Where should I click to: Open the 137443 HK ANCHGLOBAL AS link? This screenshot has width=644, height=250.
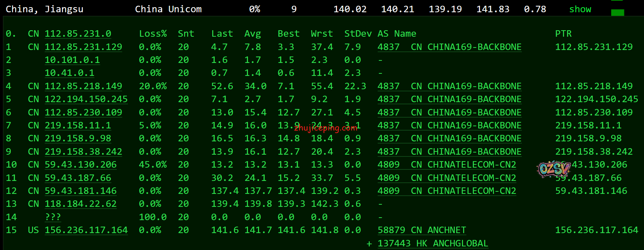coord(432,244)
